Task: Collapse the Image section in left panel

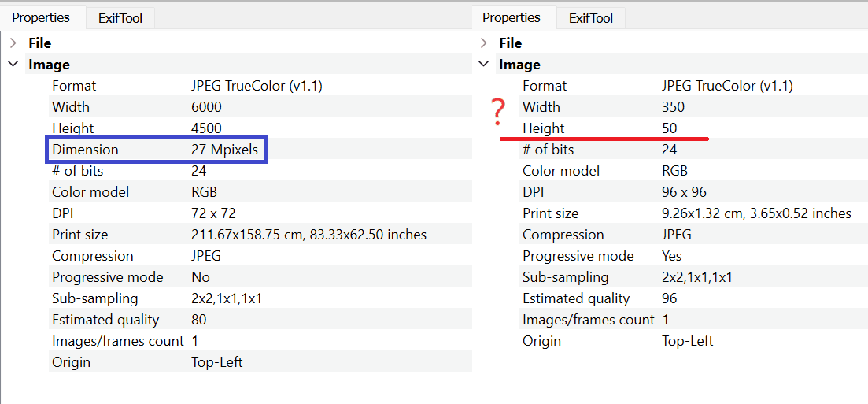Action: coord(13,65)
